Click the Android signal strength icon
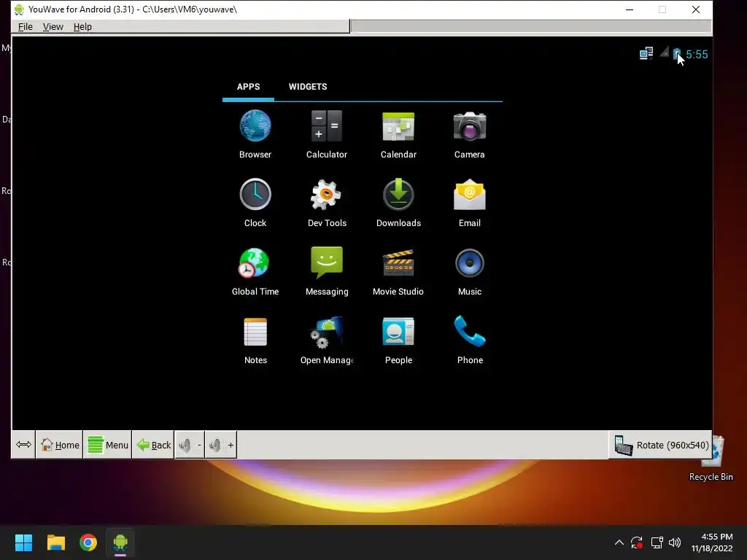 (x=664, y=52)
